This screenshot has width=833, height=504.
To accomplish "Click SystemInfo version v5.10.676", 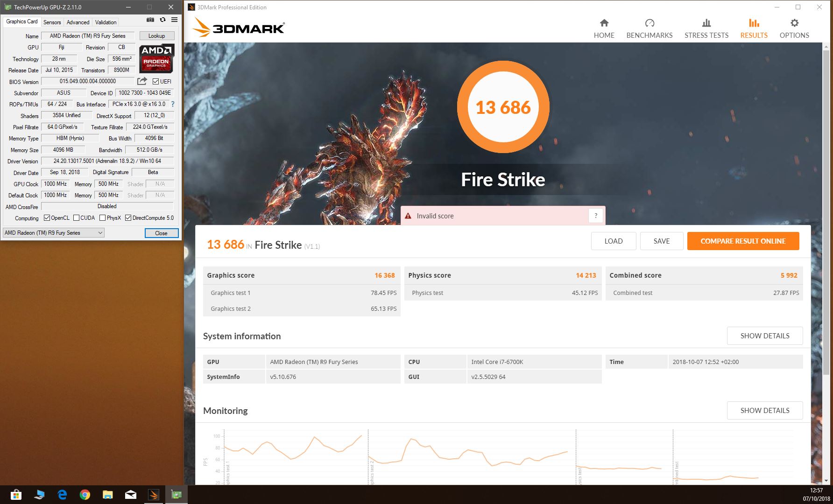I will pos(283,377).
